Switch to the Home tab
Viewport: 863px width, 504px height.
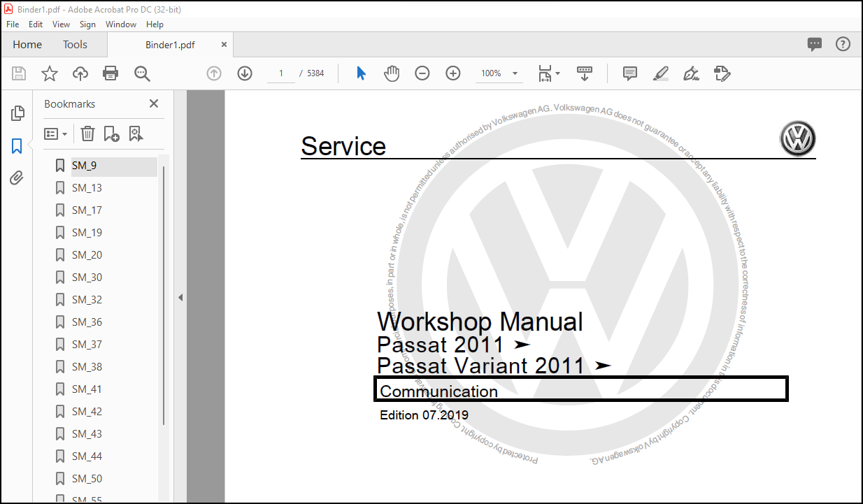(x=27, y=45)
